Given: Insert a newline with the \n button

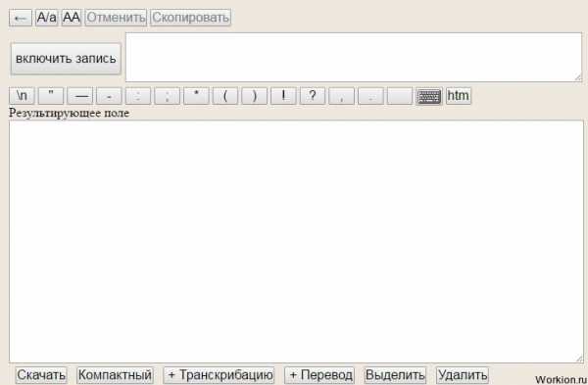Looking at the screenshot, I should pyautogui.click(x=22, y=96).
